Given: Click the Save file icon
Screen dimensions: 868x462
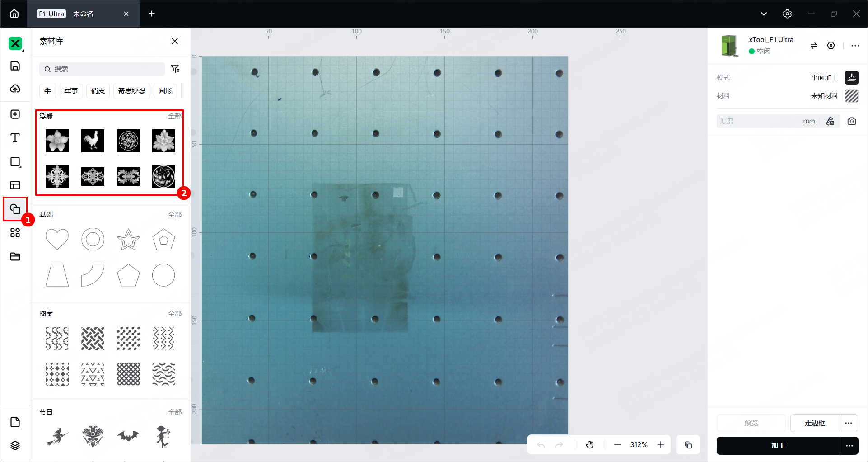Looking at the screenshot, I should click(15, 66).
